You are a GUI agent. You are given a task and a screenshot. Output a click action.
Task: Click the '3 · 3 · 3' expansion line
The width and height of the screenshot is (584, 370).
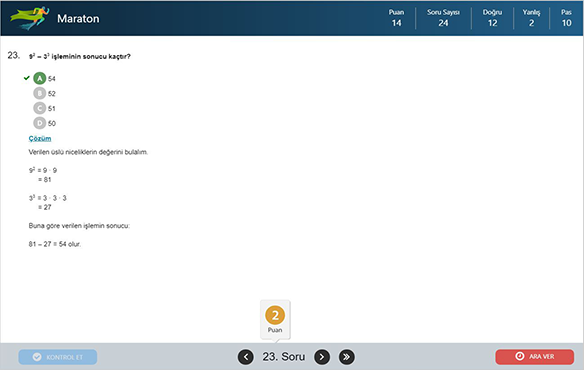tap(54, 198)
